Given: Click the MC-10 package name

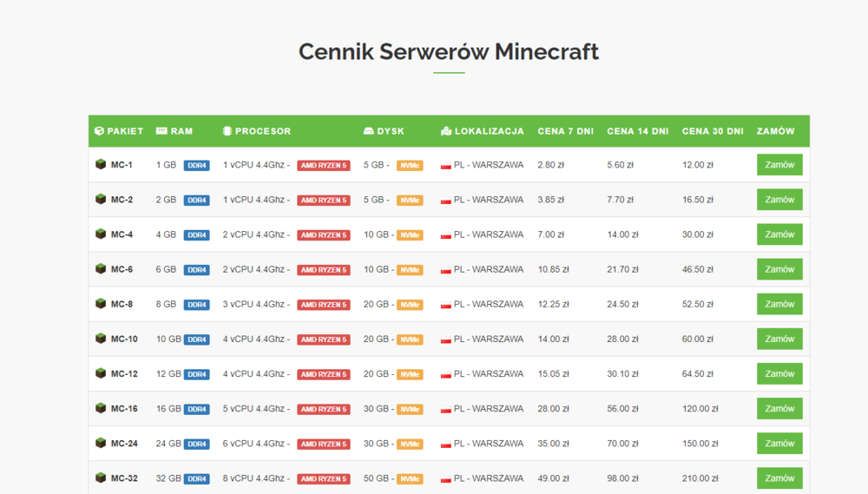Looking at the screenshot, I should coord(124,339).
